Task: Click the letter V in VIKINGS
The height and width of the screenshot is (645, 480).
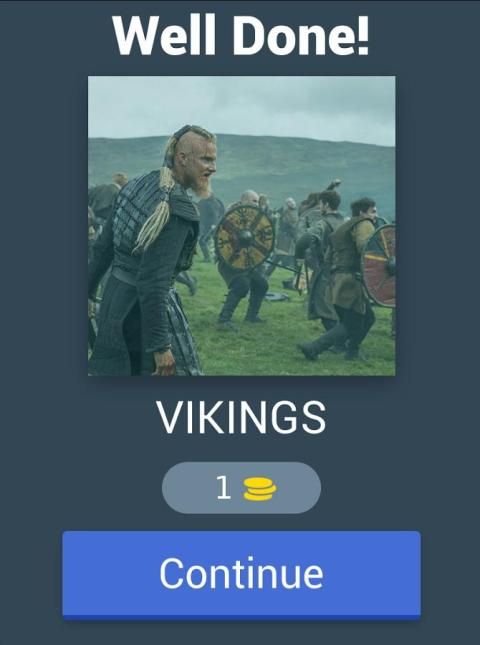Action: pos(168,418)
